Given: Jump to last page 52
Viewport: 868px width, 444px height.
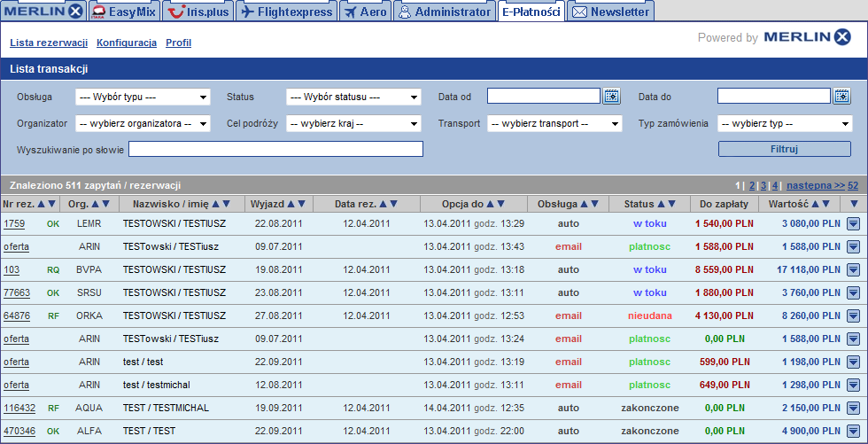Looking at the screenshot, I should click(x=852, y=185).
